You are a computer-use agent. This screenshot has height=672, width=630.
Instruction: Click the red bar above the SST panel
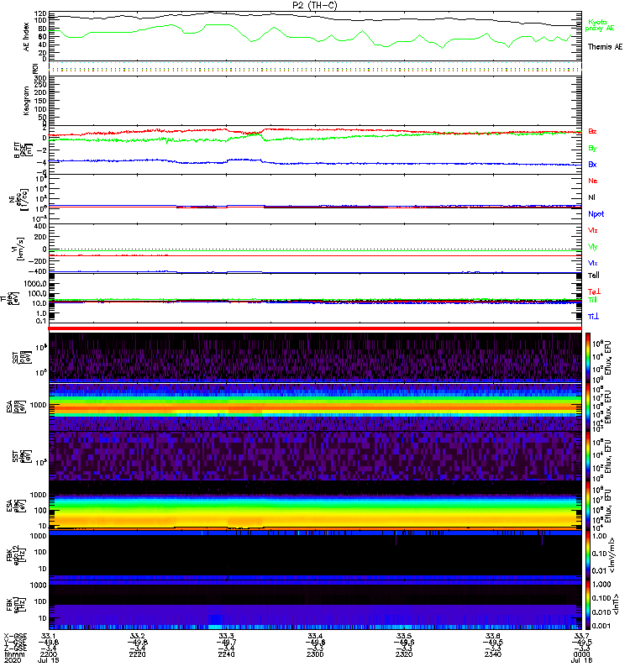coord(315,328)
